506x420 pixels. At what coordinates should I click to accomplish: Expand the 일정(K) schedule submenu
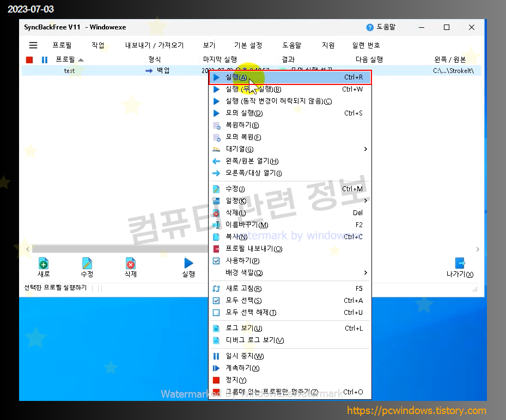point(290,201)
